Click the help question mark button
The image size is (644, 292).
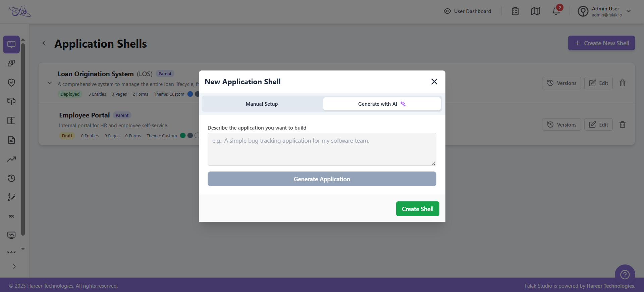pyautogui.click(x=625, y=275)
